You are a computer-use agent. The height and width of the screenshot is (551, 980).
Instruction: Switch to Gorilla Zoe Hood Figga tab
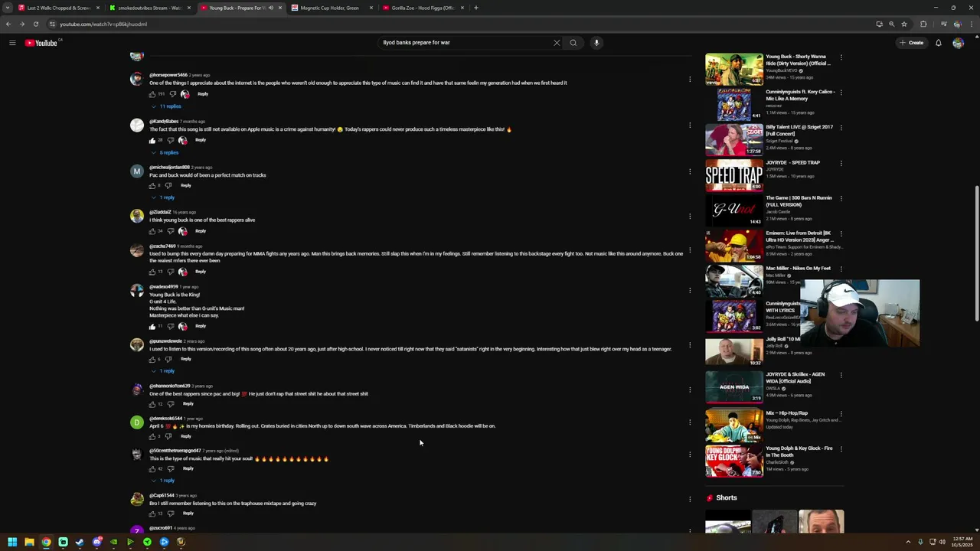coord(423,8)
